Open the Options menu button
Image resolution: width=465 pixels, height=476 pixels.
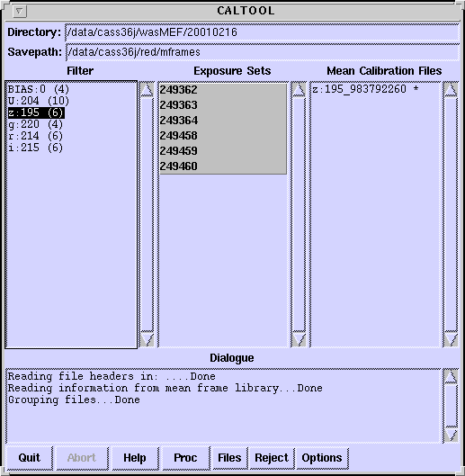[322, 458]
